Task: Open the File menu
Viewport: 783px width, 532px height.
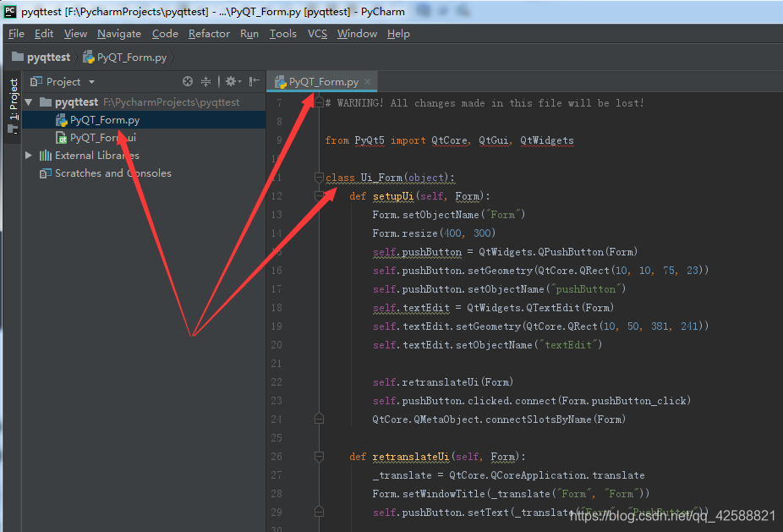Action: click(x=16, y=34)
